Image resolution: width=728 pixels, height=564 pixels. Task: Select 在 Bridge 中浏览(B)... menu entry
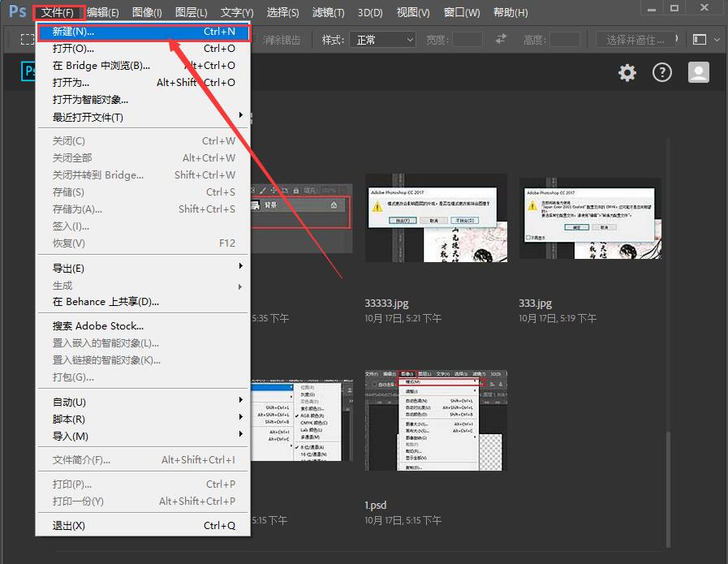point(144,66)
